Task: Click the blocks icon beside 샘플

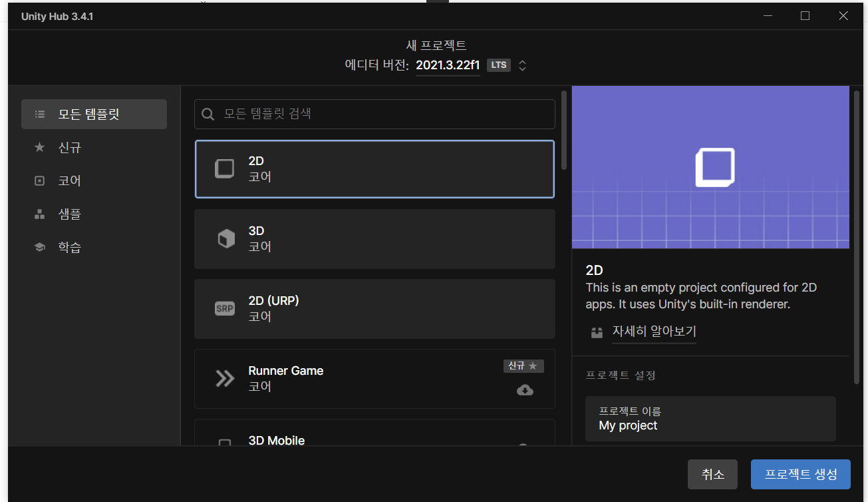Action: click(x=40, y=214)
